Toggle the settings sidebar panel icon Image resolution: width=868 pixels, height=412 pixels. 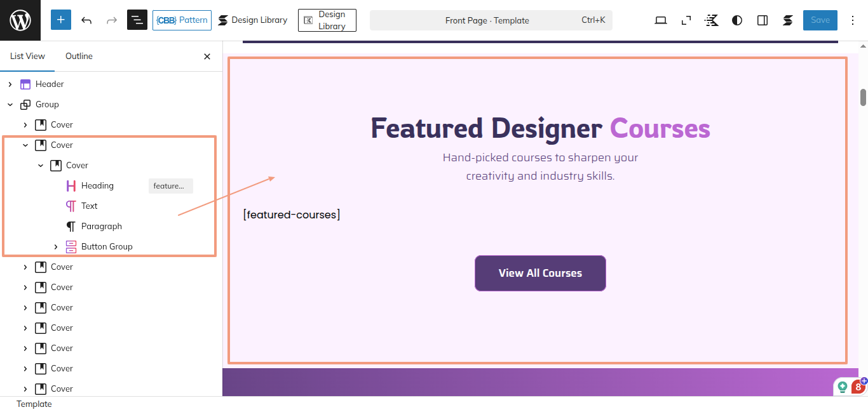click(x=763, y=20)
